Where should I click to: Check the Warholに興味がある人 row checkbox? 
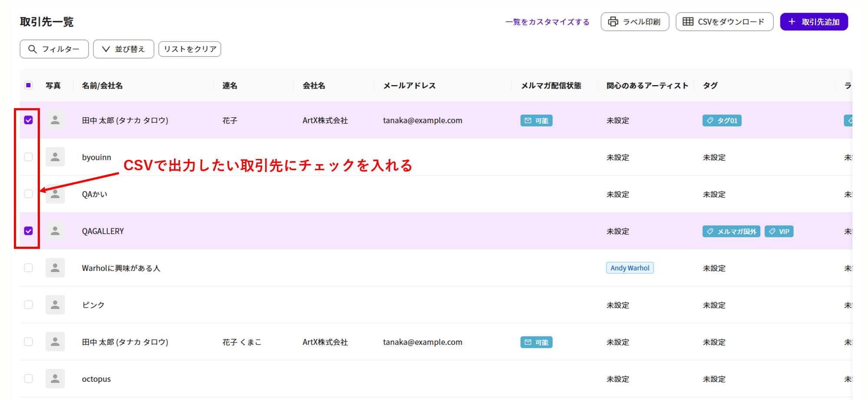coord(28,268)
